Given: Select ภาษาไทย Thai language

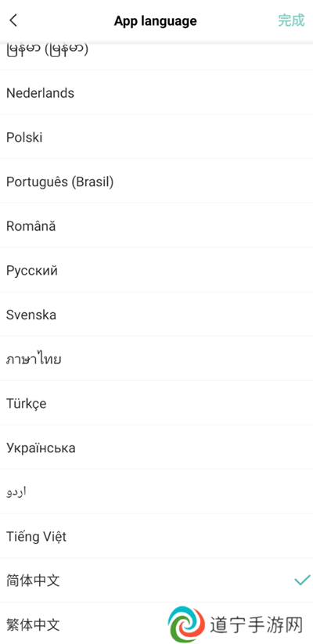Looking at the screenshot, I should pyautogui.click(x=156, y=359).
